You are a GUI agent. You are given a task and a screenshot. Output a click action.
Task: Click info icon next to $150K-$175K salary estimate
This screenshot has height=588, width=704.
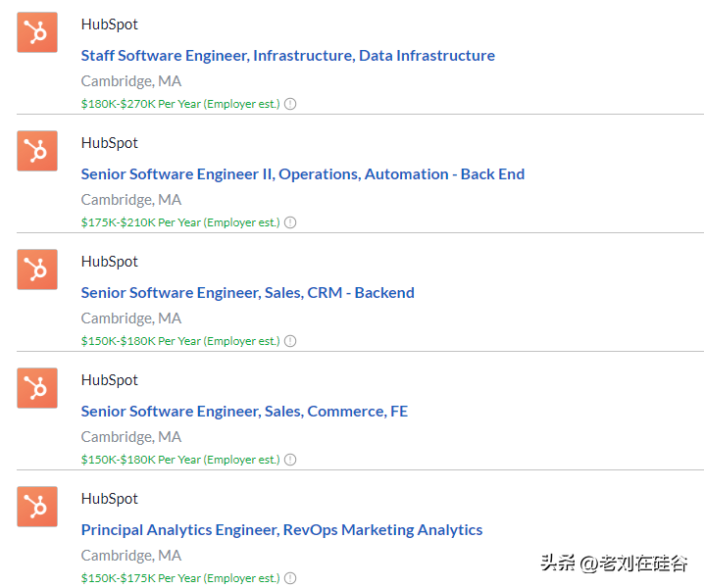(x=290, y=578)
